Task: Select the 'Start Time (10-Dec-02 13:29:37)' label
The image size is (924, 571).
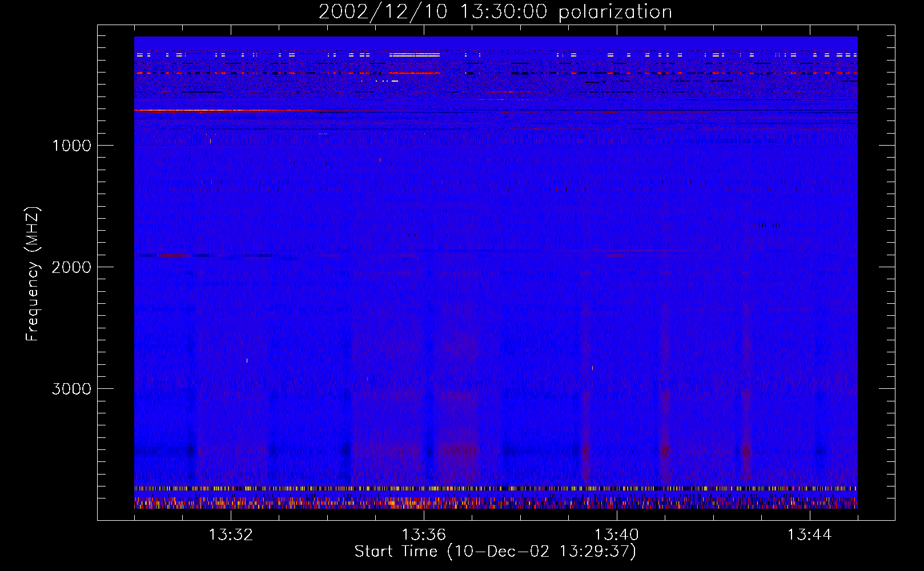Action: tap(495, 552)
